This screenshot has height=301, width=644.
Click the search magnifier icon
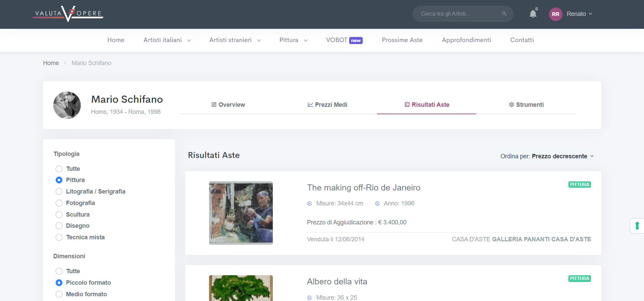tap(504, 14)
